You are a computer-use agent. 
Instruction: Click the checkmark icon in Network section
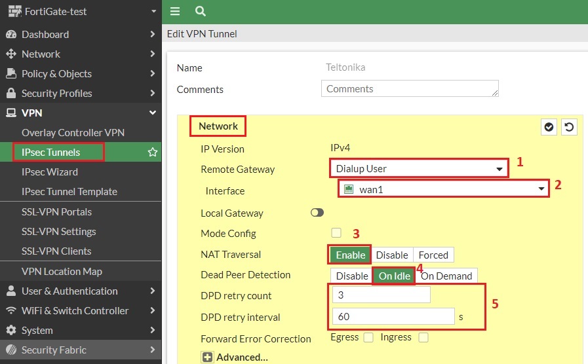(549, 127)
